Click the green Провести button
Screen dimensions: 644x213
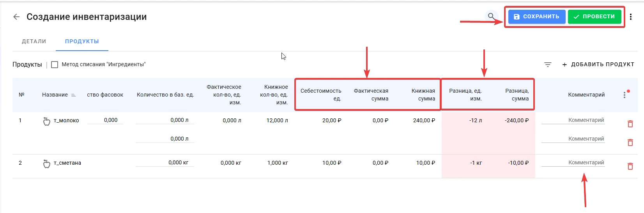click(594, 17)
